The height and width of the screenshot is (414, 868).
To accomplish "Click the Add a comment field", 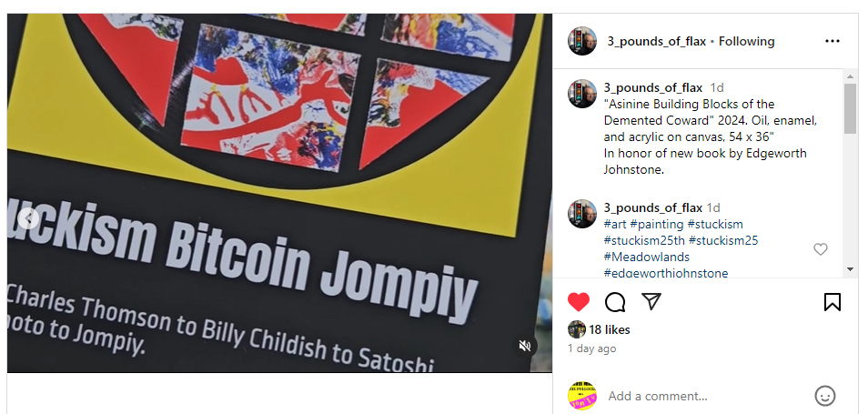I will (703, 397).
